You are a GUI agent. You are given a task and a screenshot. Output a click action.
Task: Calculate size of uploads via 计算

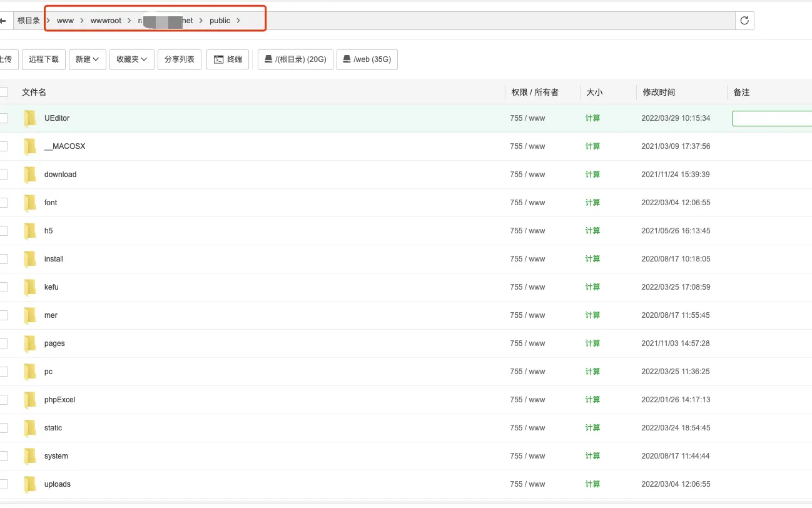click(x=592, y=484)
